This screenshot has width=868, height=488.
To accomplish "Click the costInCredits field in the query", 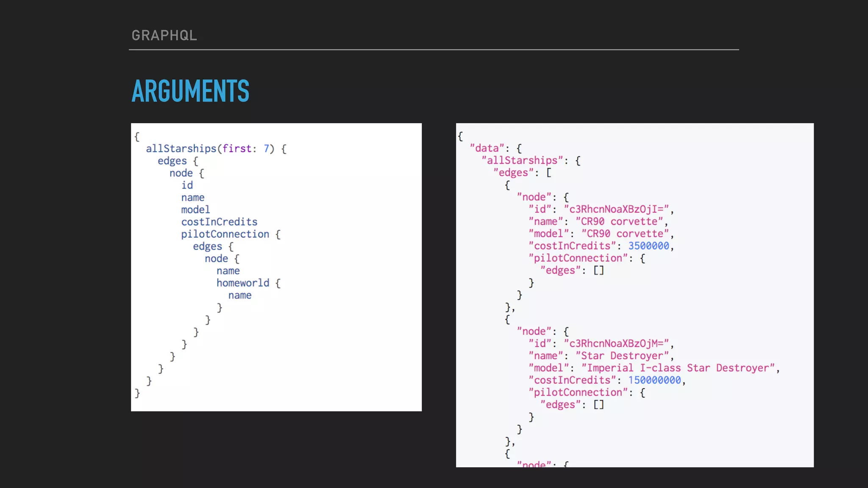I will (219, 222).
